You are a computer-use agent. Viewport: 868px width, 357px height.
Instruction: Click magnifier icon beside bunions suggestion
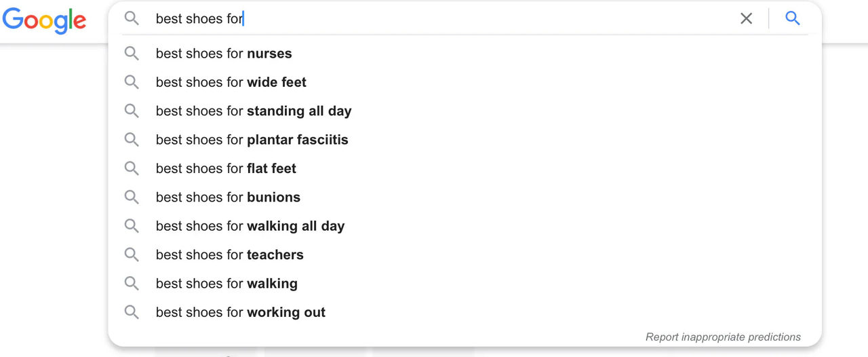pos(132,198)
